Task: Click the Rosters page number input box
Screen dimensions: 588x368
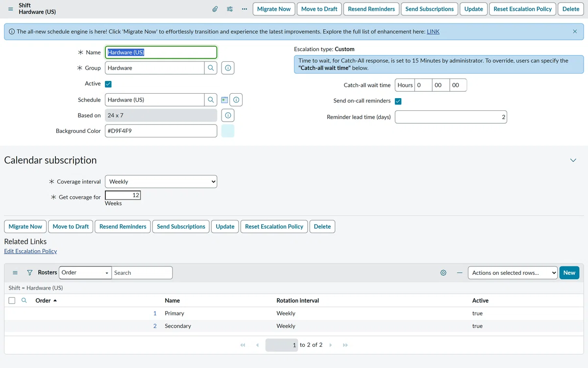Action: click(282, 345)
